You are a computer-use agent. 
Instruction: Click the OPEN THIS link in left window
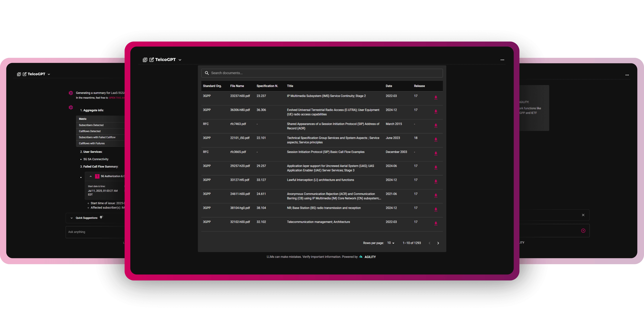(x=116, y=98)
